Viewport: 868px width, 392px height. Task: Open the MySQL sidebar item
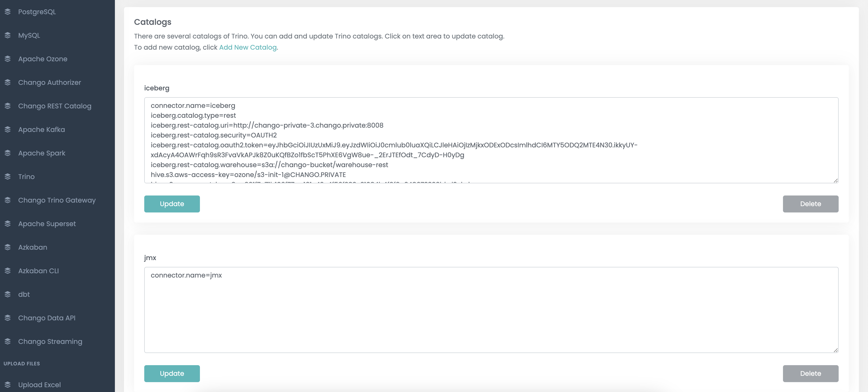pyautogui.click(x=29, y=35)
